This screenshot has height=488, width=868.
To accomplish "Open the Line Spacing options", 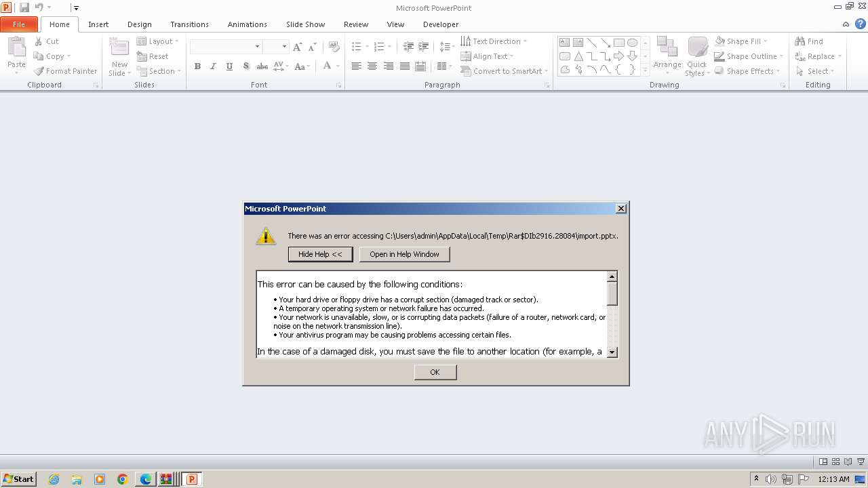I will coord(446,47).
